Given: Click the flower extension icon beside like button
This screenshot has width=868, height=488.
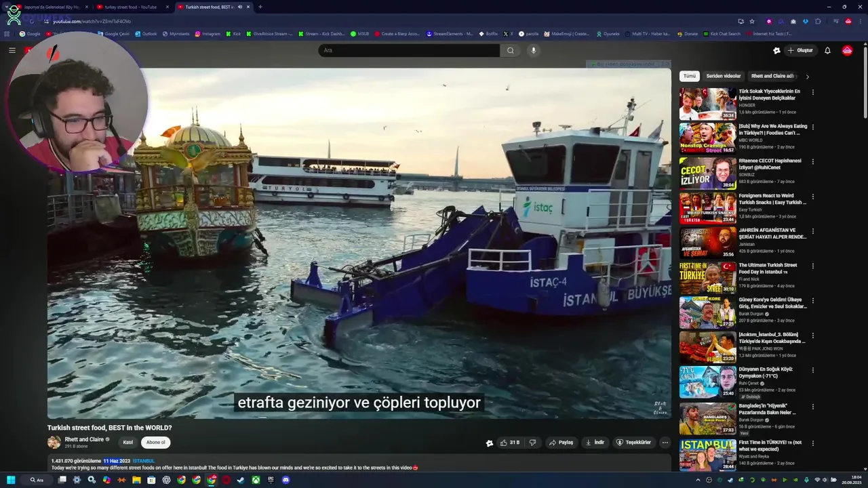Looking at the screenshot, I should (x=490, y=443).
